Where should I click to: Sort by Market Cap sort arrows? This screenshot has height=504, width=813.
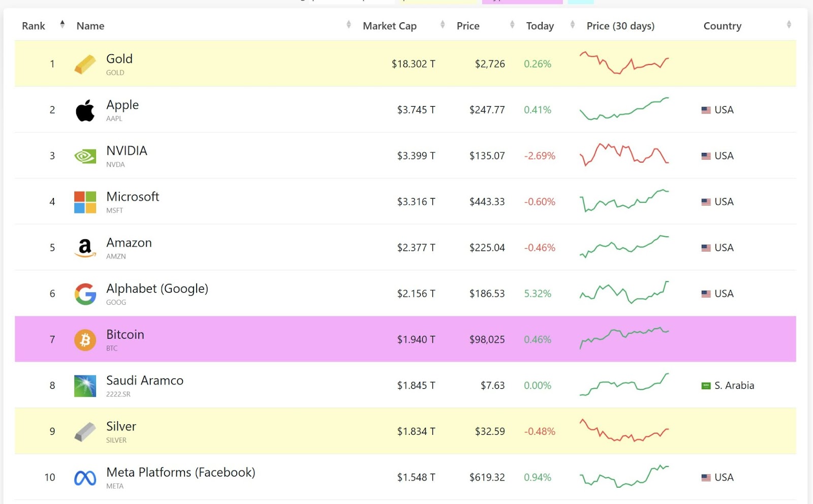click(x=443, y=24)
